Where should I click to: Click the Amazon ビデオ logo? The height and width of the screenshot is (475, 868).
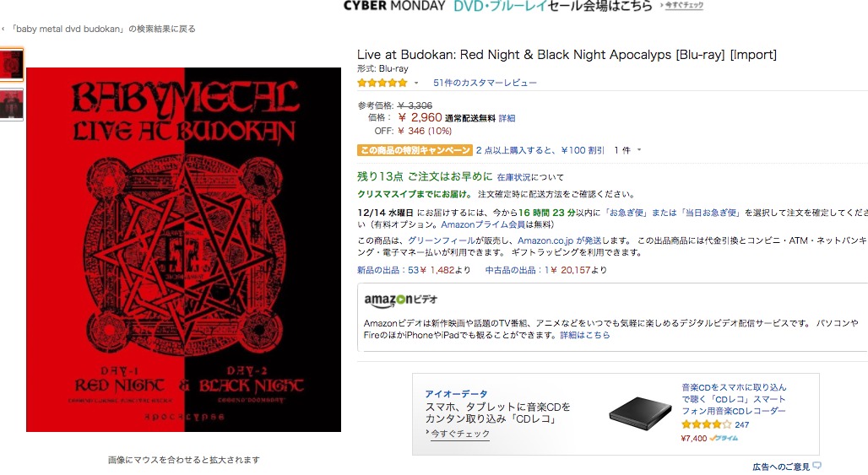pyautogui.click(x=401, y=300)
